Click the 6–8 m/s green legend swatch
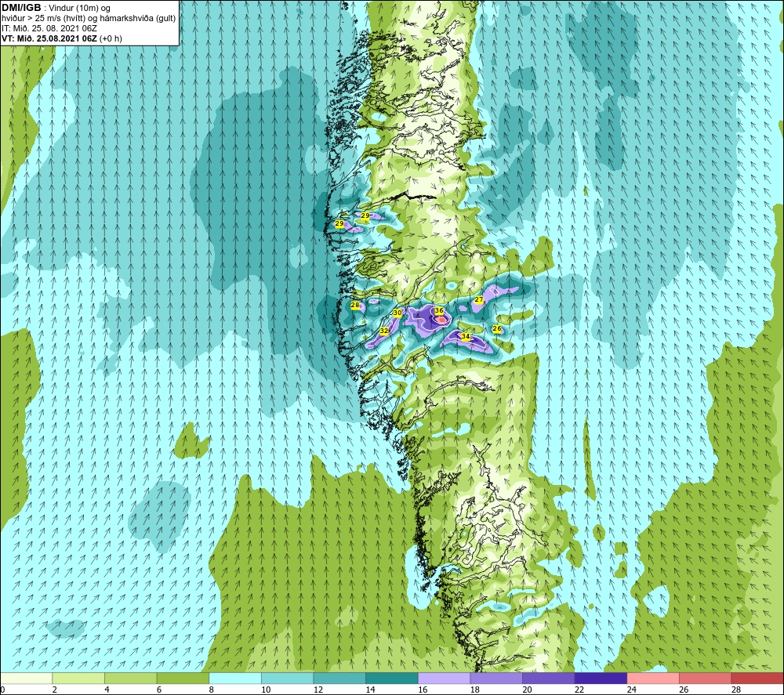Viewport: 784px width, 695px height. click(183, 679)
